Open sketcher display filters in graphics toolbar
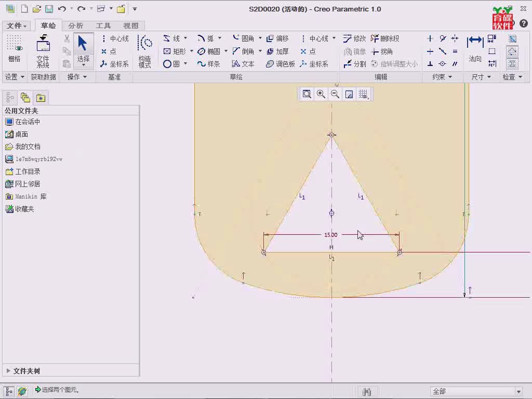Image resolution: width=532 pixels, height=399 pixels. [x=363, y=94]
